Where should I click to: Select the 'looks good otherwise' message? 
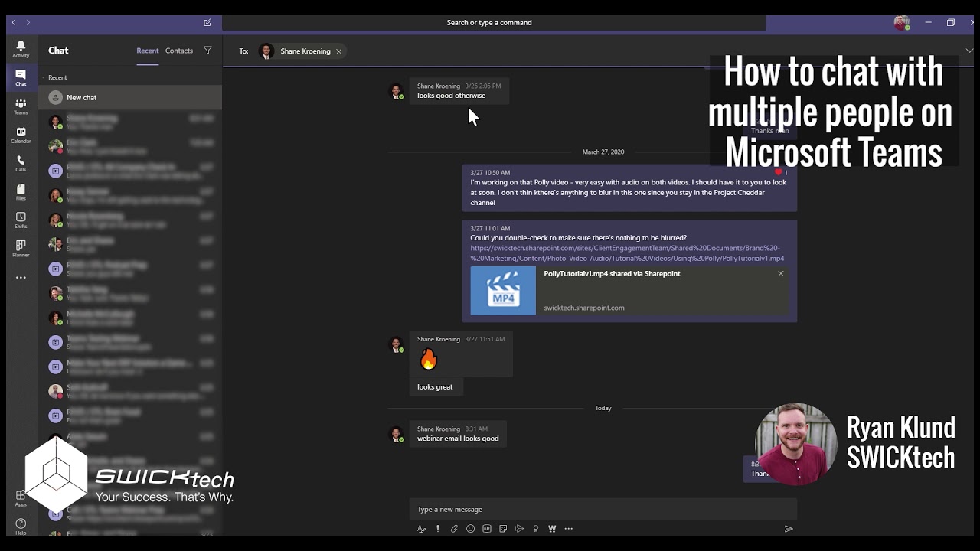coord(459,91)
